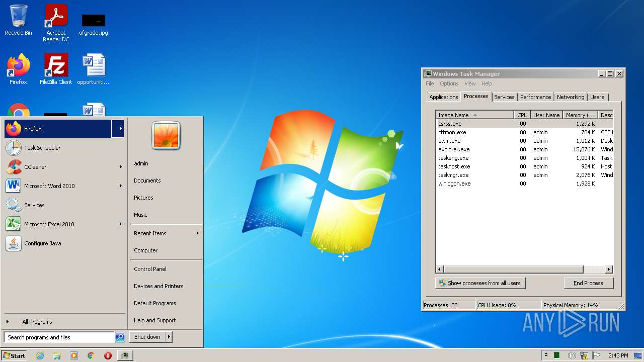
Task: Click the search magnifier button in Start menu
Action: pos(120,337)
